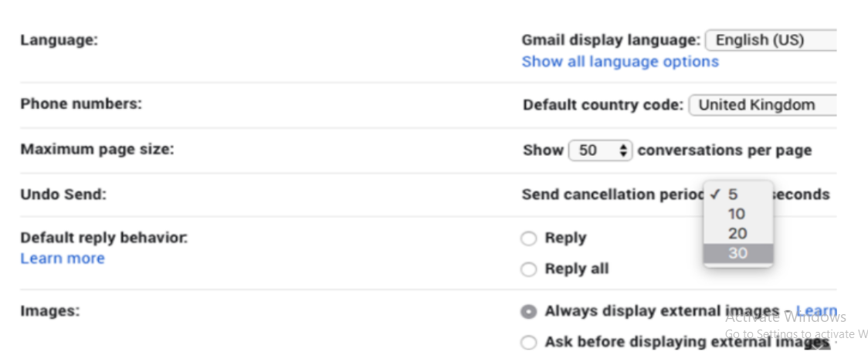
Task: Click the Language setting label
Action: (x=59, y=40)
